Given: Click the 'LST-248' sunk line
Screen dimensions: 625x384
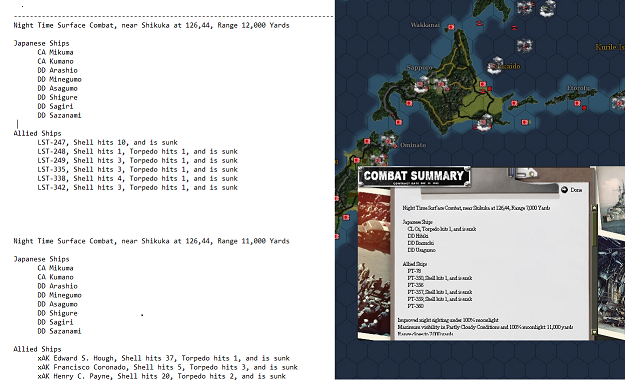Looking at the screenshot, I should [x=138, y=152].
